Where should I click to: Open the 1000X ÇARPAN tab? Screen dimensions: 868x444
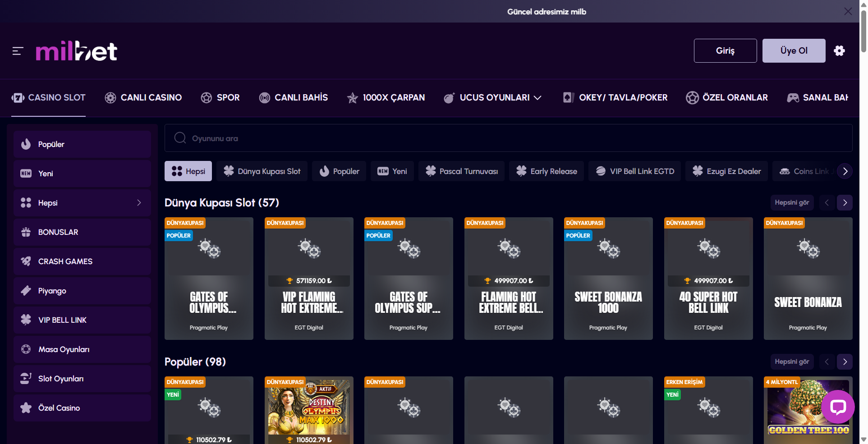pyautogui.click(x=386, y=98)
